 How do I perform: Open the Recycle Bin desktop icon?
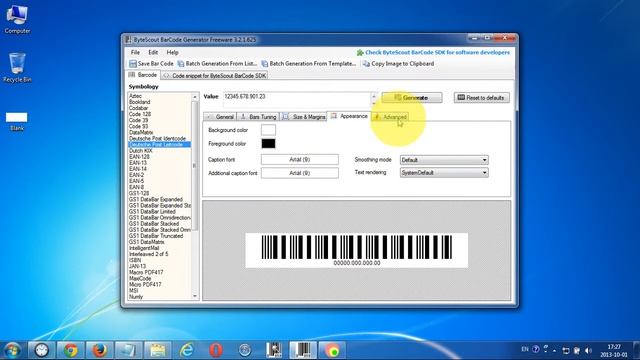pos(17,68)
